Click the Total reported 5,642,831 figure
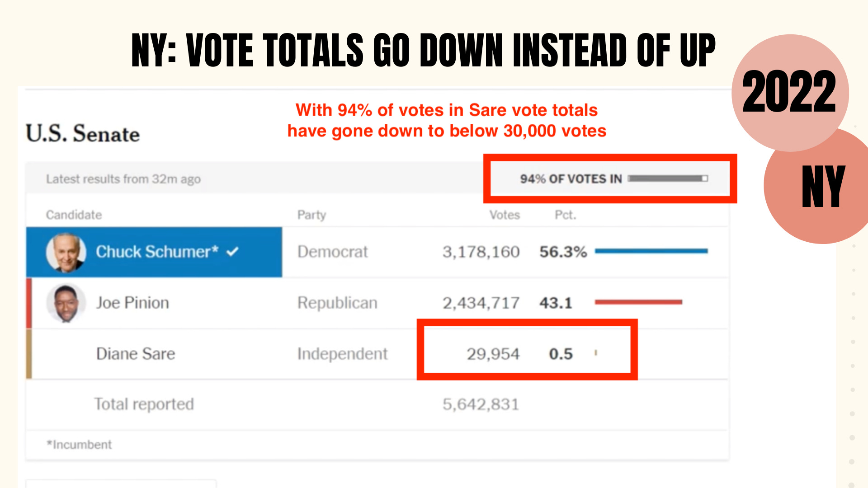 click(481, 404)
